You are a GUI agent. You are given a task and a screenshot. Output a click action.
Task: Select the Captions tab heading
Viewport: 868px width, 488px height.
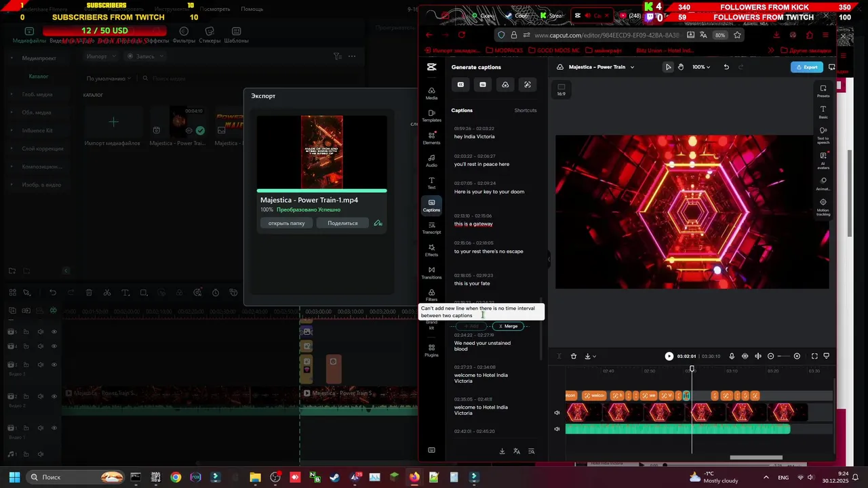click(x=462, y=110)
